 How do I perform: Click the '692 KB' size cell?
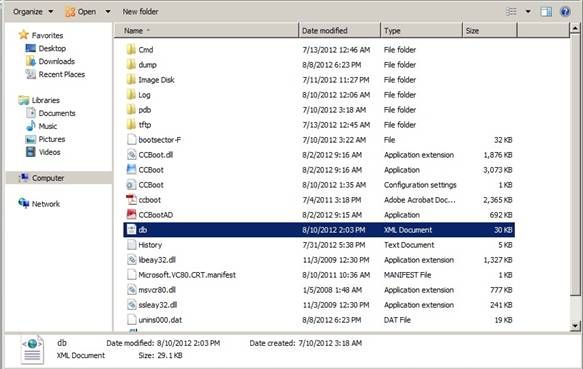click(x=501, y=215)
